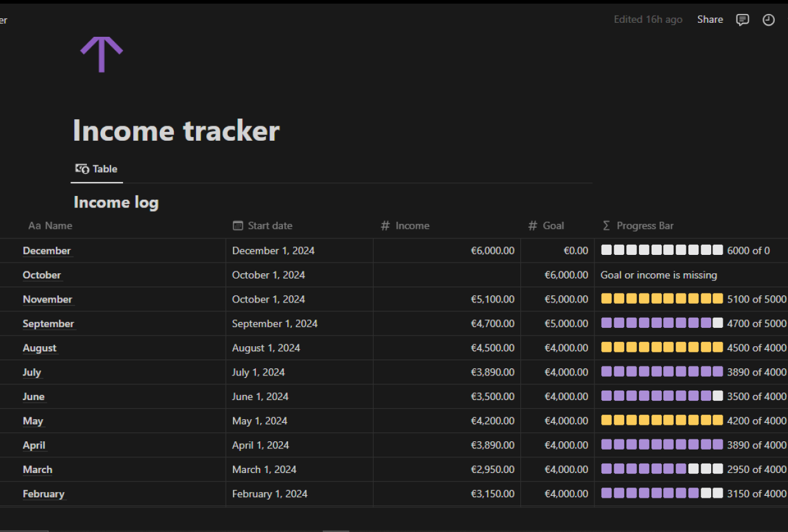Click the €3,150.00 income cell

447,493
